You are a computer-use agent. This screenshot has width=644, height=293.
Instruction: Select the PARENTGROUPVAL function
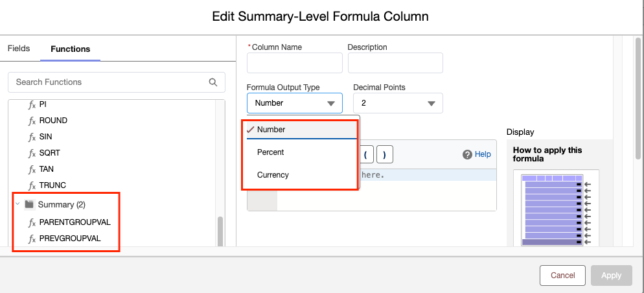(x=75, y=222)
